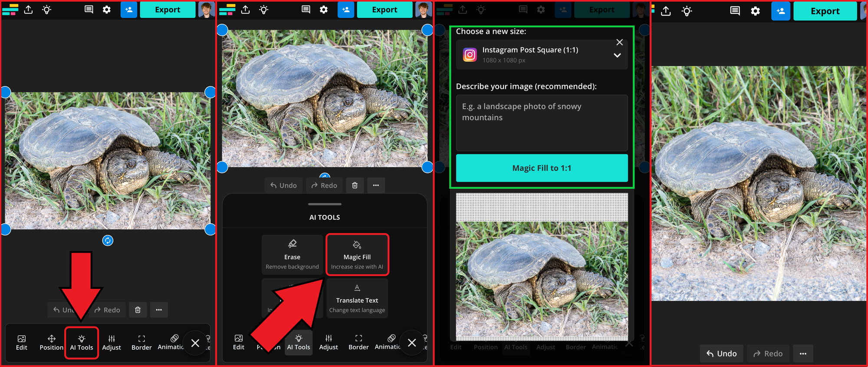
Task: Click add collaborator button on fourth screen
Action: coord(781,11)
